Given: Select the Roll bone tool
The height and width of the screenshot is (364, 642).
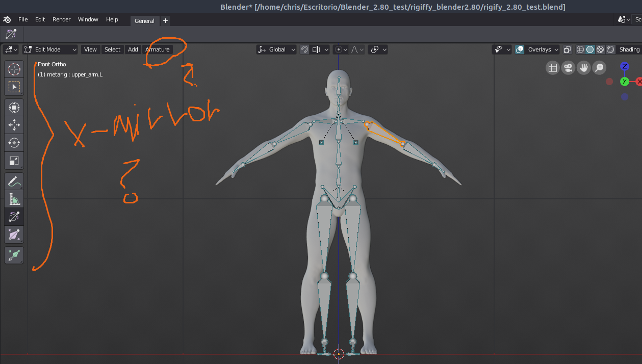Looking at the screenshot, I should (14, 217).
